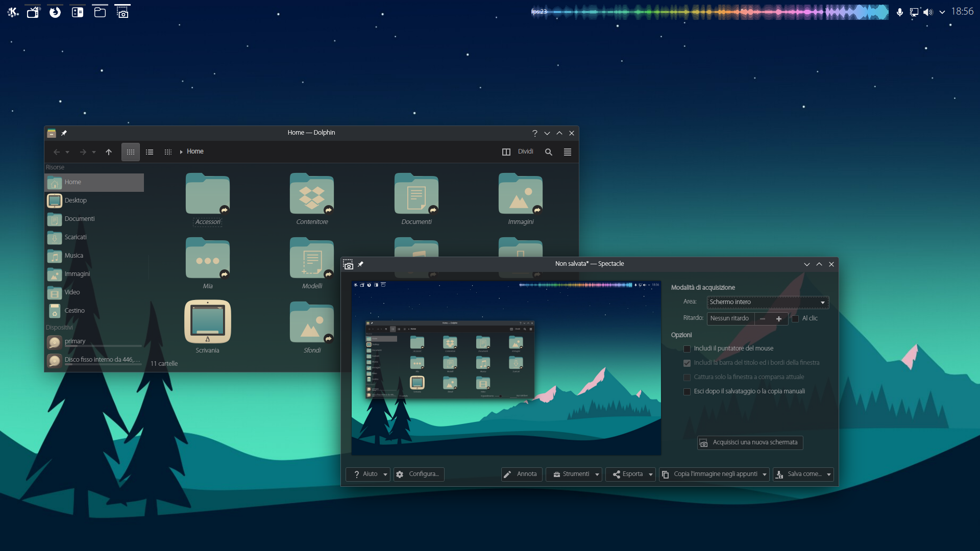This screenshot has width=980, height=551.
Task: Expand the Esporta dropdown button
Action: (651, 474)
